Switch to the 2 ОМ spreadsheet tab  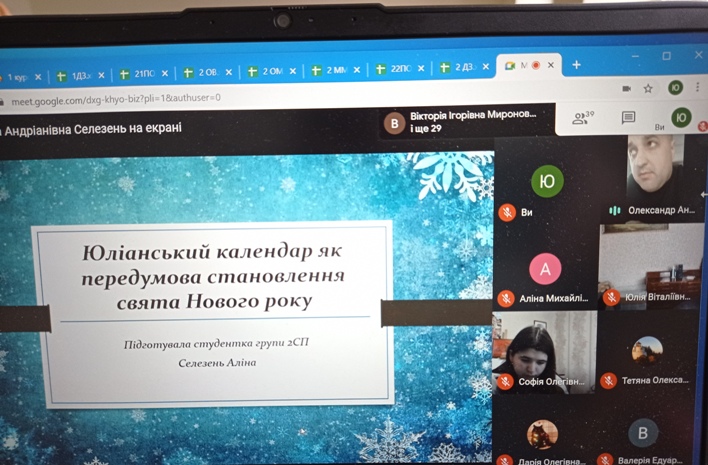pyautogui.click(x=272, y=71)
